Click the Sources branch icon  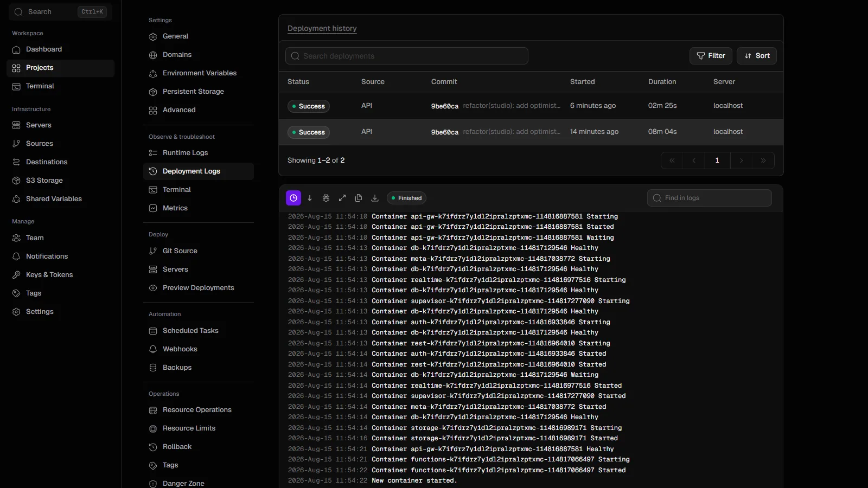(16, 144)
